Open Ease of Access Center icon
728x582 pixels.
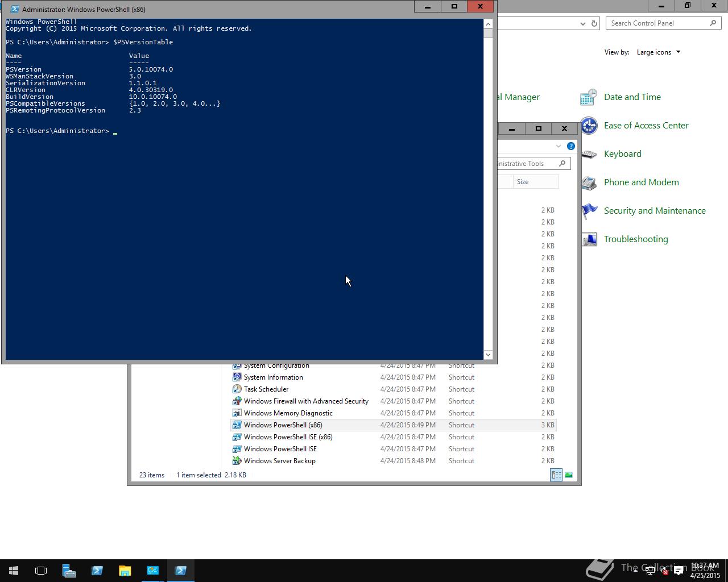pyautogui.click(x=589, y=126)
